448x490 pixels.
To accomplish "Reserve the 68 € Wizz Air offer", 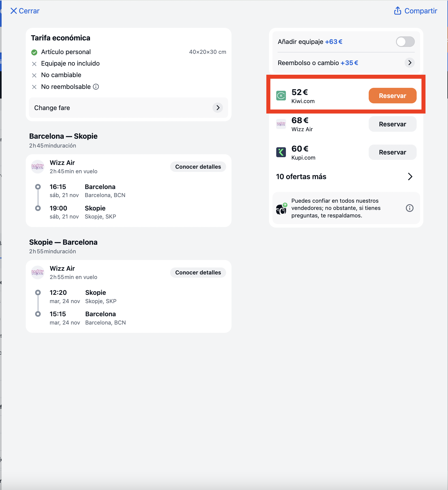I will (x=393, y=124).
